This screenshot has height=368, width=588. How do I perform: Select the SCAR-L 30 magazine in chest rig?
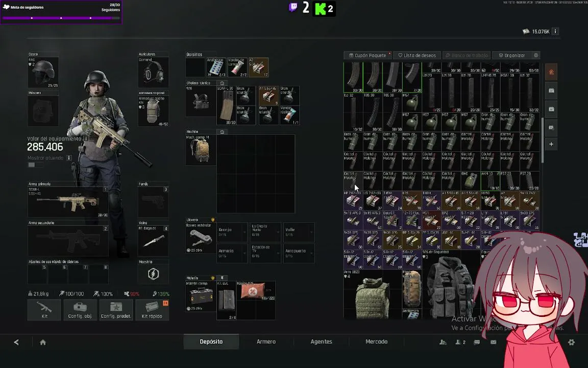[227, 105]
